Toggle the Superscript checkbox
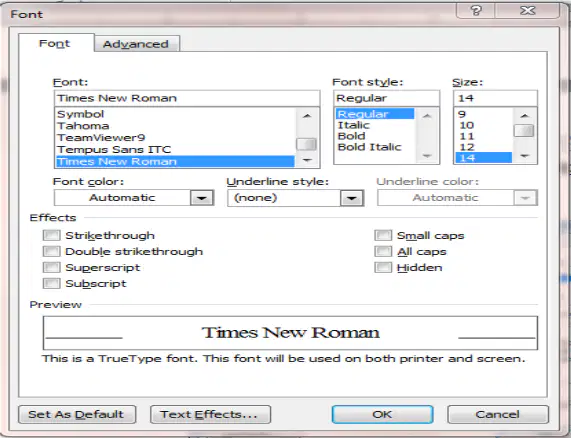Screen dimensions: 571x438 point(51,268)
